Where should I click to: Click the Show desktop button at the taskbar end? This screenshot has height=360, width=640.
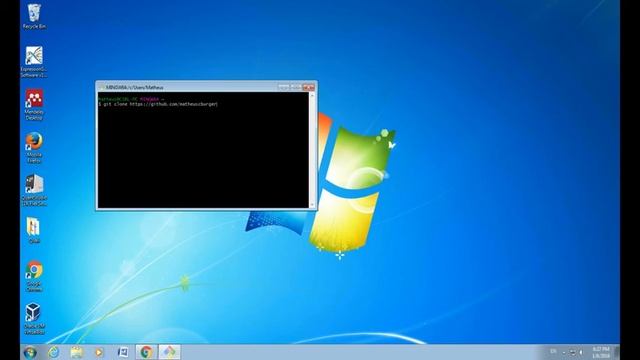tap(617, 352)
